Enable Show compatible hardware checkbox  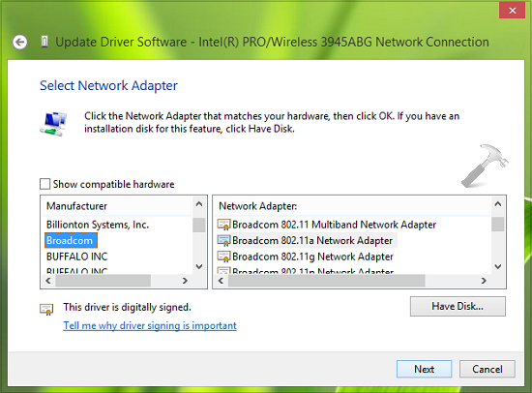(44, 184)
